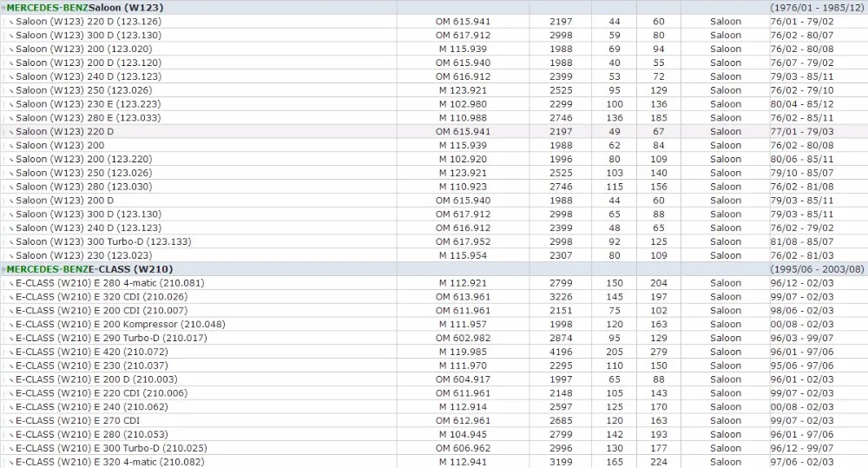868x468 pixels.
Task: Click displacement value 3226
Action: [x=561, y=297]
